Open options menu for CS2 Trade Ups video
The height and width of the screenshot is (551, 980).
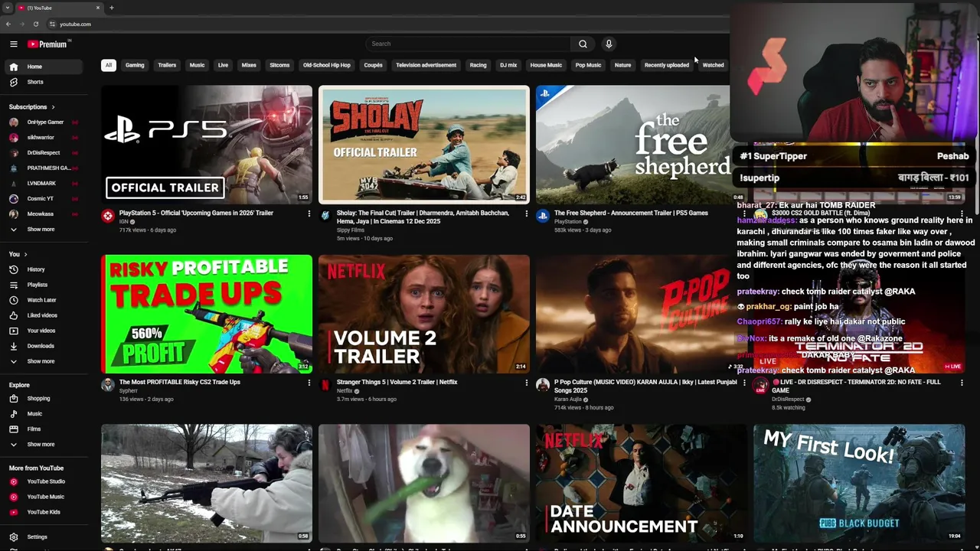coord(309,383)
